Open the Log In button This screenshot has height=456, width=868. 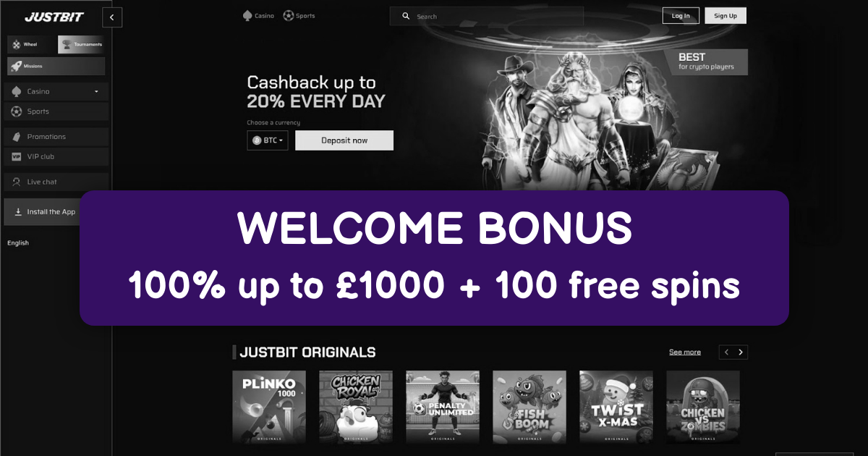point(681,16)
